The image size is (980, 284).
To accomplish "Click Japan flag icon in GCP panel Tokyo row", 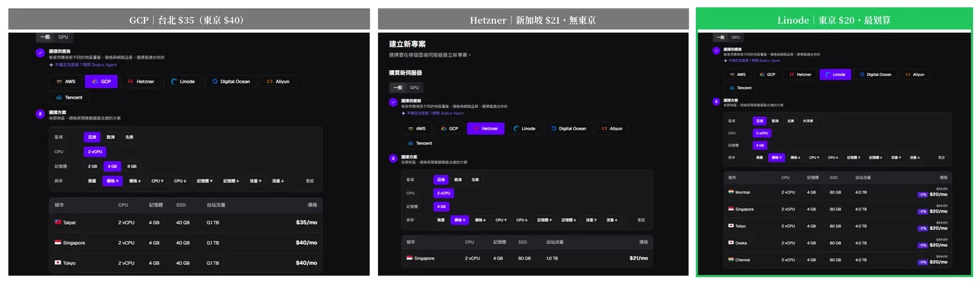I will [58, 263].
